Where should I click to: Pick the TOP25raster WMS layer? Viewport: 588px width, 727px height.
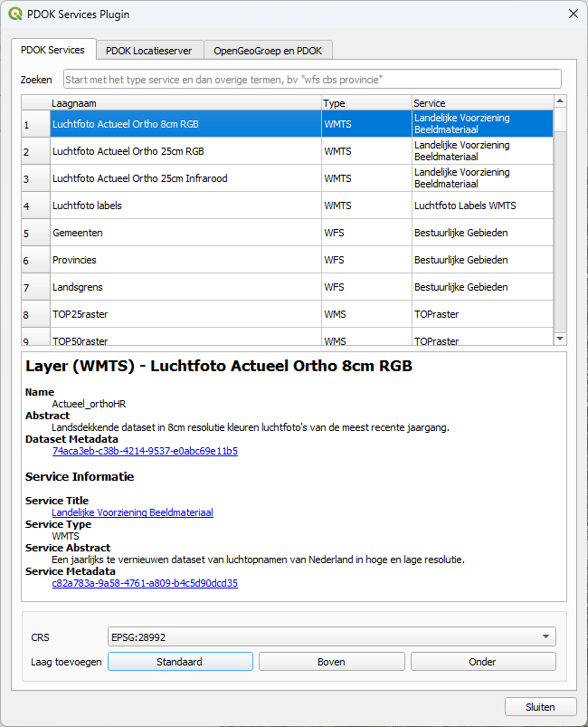(x=185, y=314)
